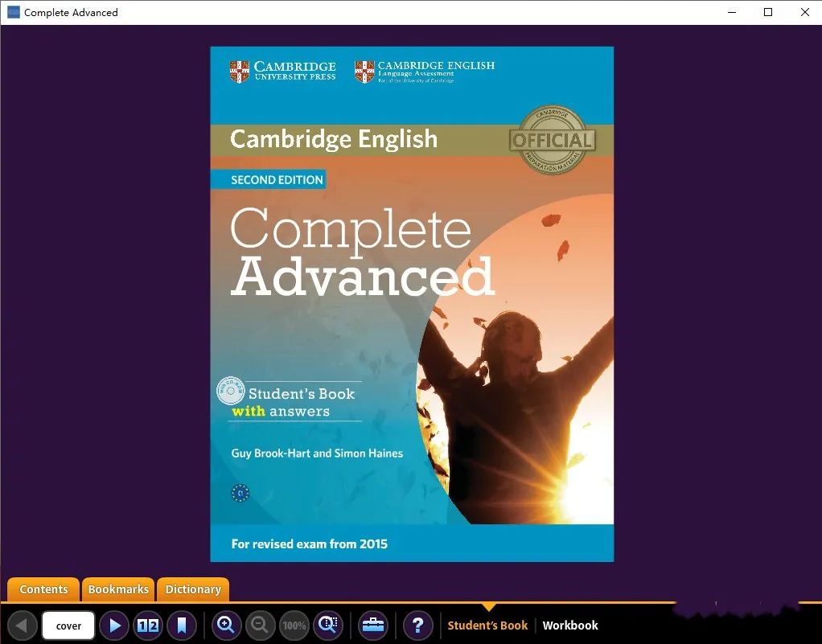Open the toolbox icon

click(373, 626)
